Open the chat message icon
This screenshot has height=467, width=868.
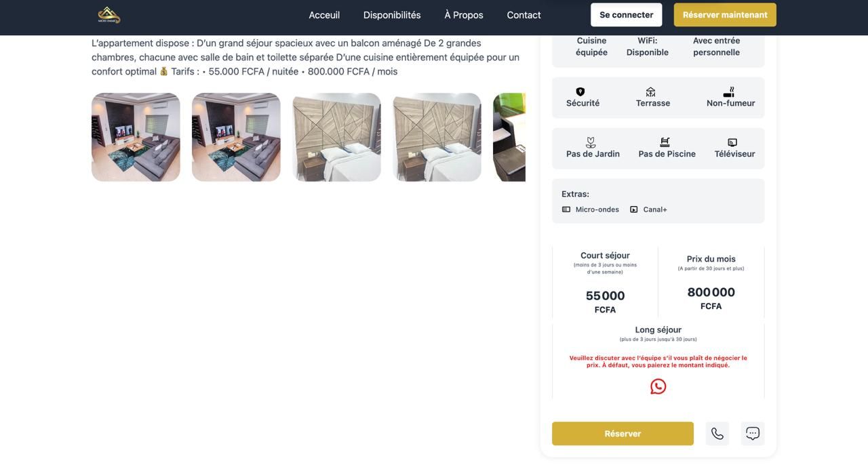(753, 434)
